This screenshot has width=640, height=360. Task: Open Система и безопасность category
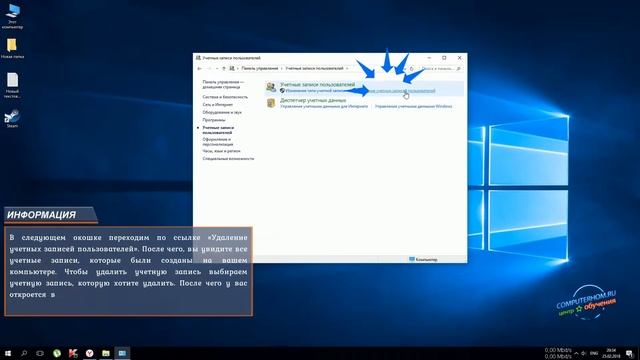[x=225, y=97]
